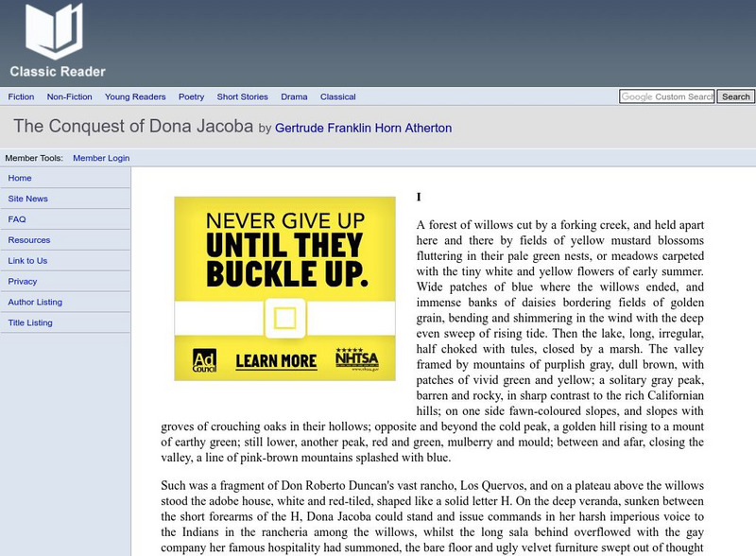Screen dimensions: 756x556
Task: Open the Classical category
Action: (338, 96)
